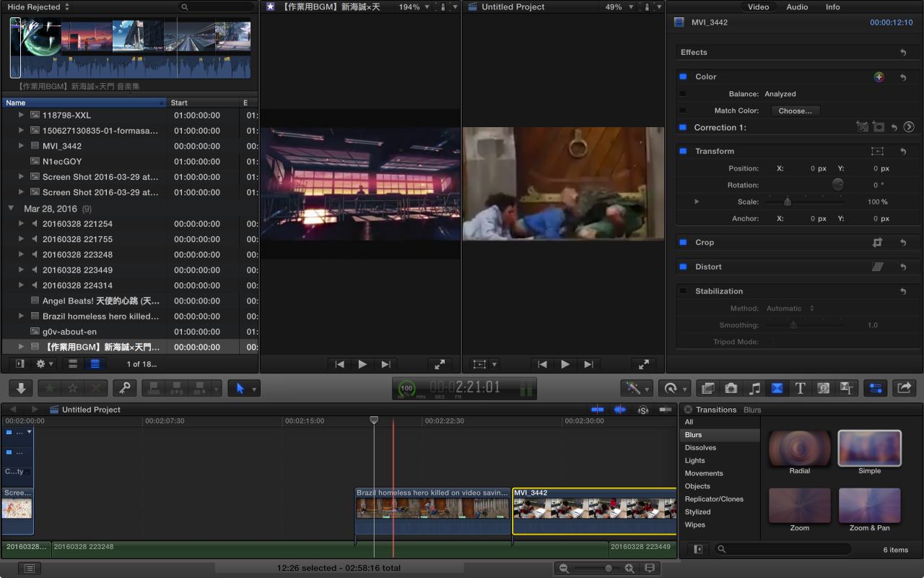The width and height of the screenshot is (924, 578).
Task: Toggle audio skimming in the timeline
Action: tap(620, 410)
